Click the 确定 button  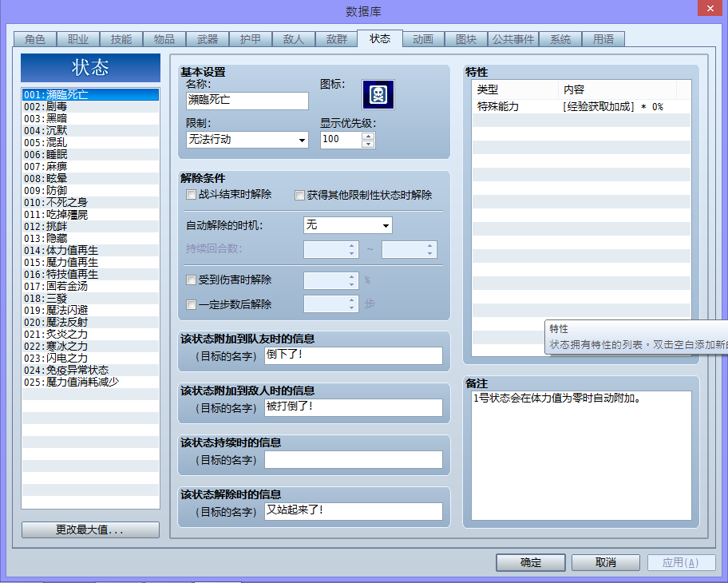pyautogui.click(x=531, y=562)
